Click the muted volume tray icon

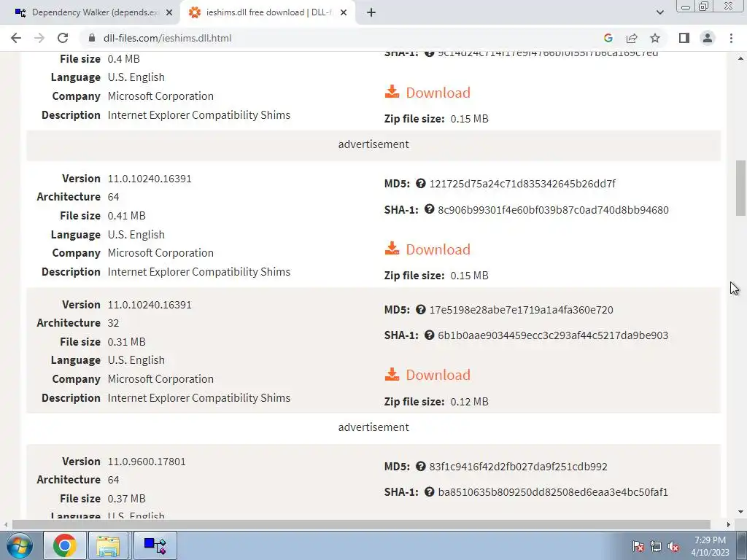point(673,547)
